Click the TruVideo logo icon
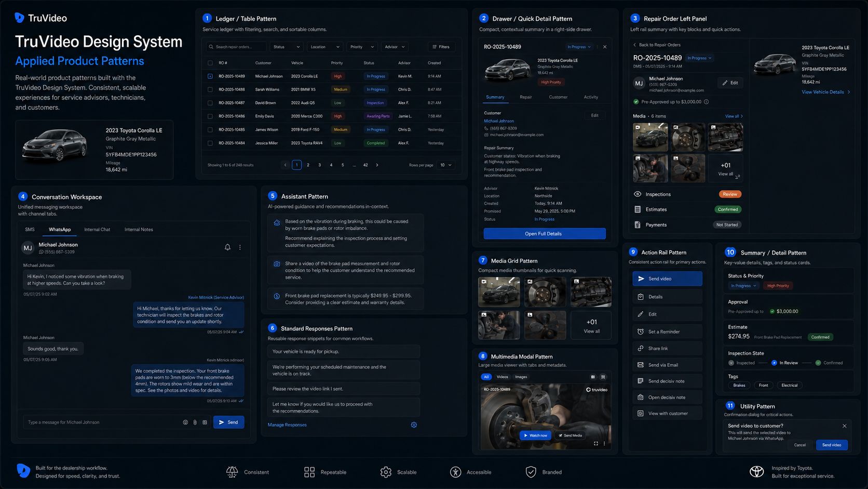 point(19,18)
